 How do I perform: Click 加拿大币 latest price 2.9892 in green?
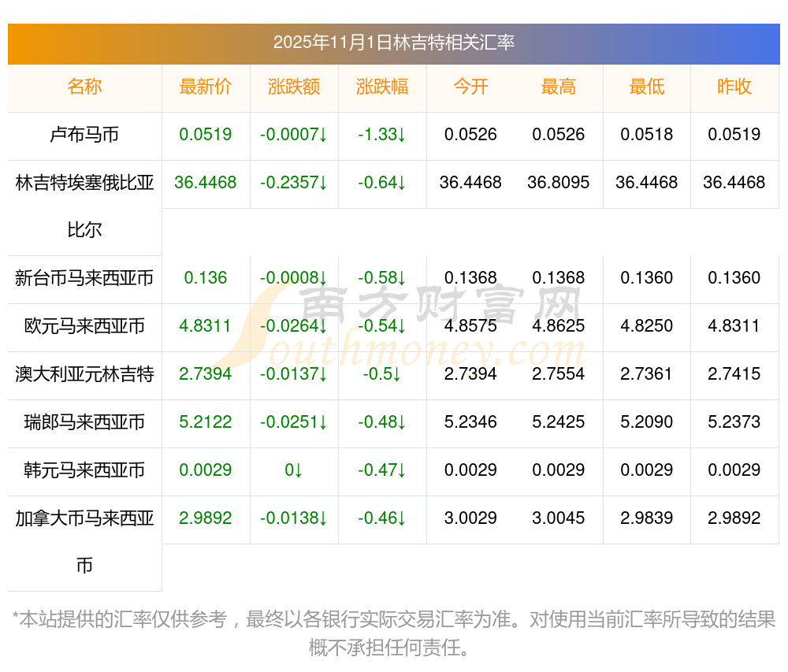[206, 518]
